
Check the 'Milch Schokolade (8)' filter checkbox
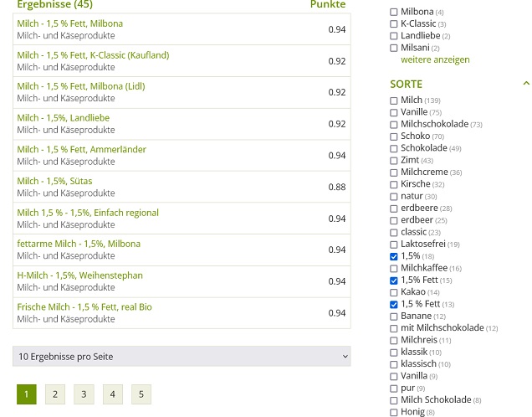click(x=394, y=400)
